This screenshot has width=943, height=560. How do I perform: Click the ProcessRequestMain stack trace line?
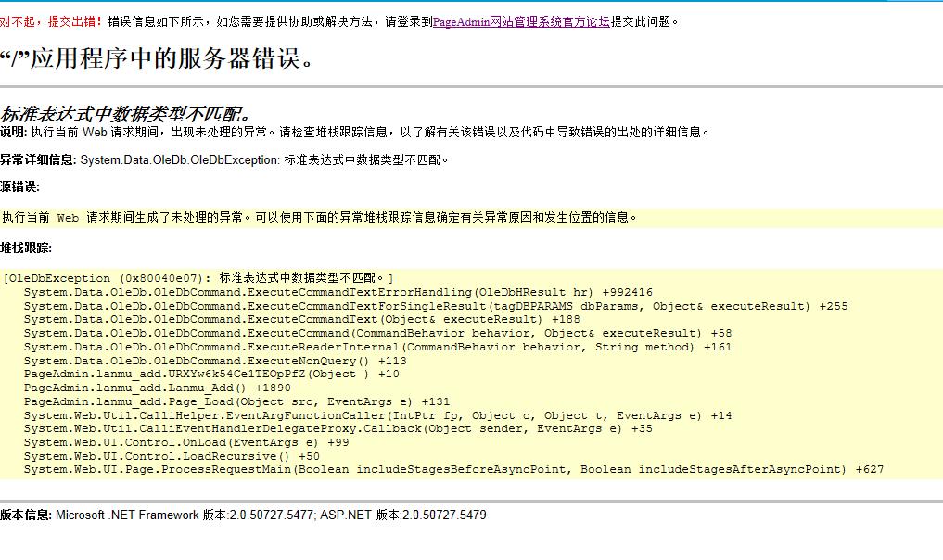[x=453, y=469]
